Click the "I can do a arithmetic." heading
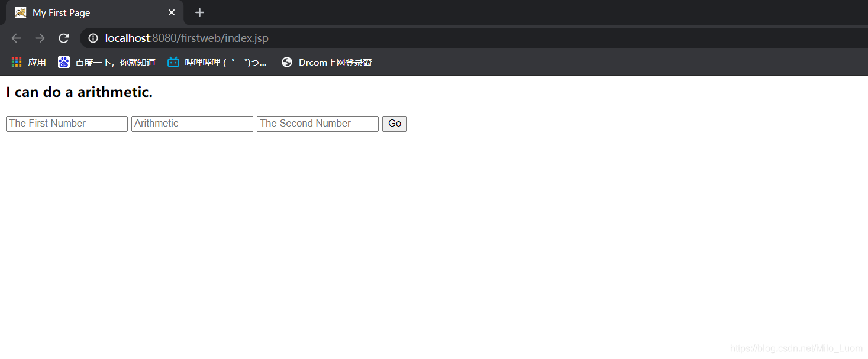 point(79,92)
